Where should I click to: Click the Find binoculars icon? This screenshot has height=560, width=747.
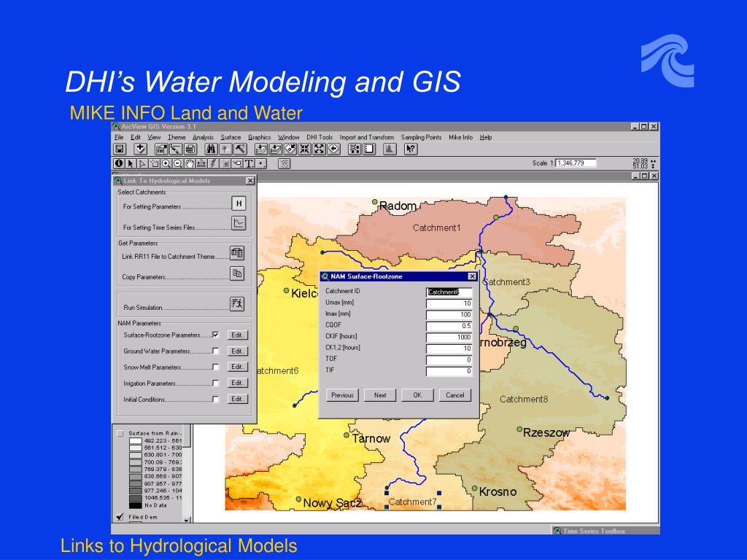[x=211, y=149]
